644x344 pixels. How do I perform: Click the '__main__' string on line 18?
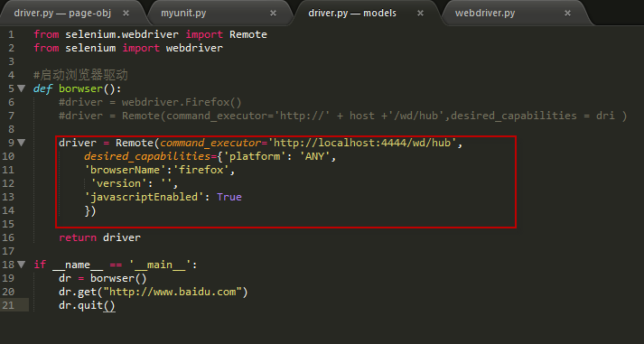tap(160, 265)
